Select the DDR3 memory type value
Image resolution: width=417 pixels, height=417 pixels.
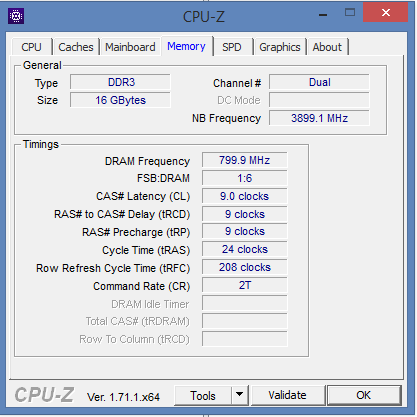[x=120, y=82]
